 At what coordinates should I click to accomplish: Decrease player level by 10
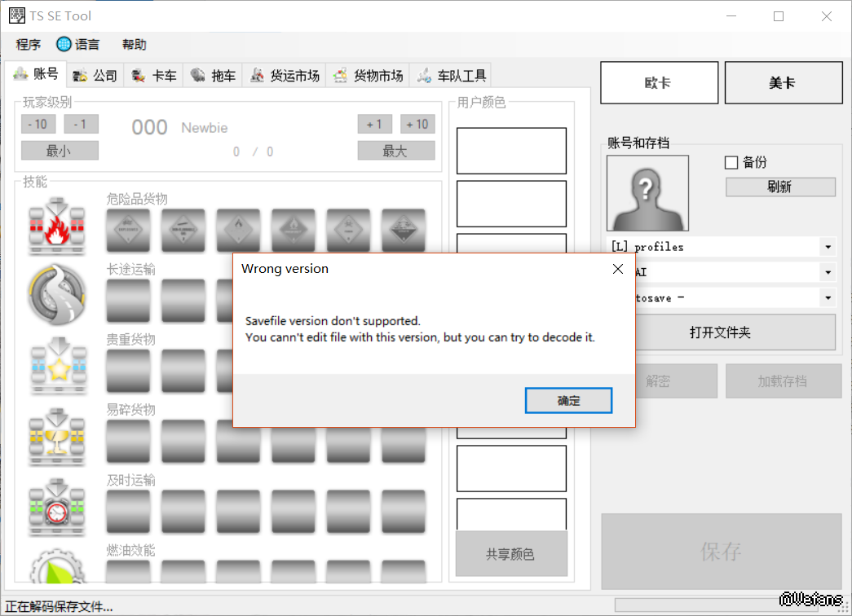point(38,125)
